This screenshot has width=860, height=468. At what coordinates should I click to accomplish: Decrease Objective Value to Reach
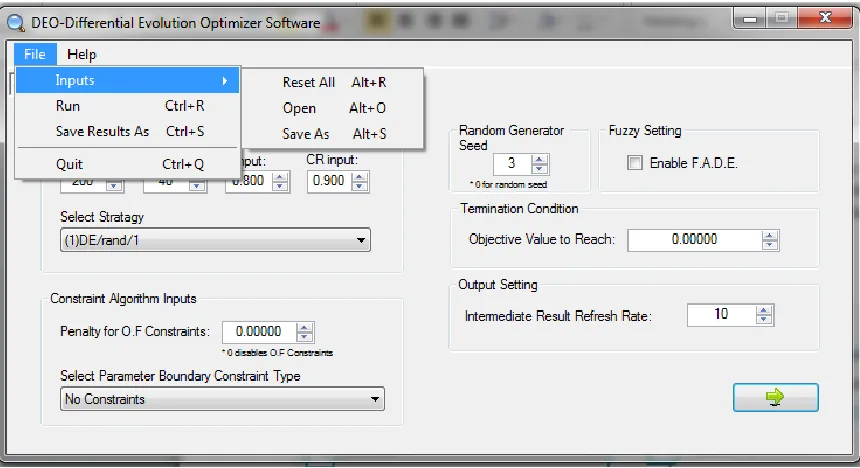coord(770,245)
